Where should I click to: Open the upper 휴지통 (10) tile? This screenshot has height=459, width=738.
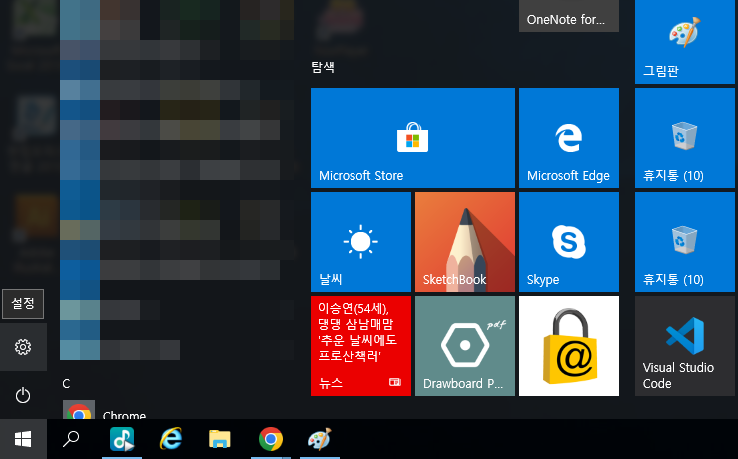pyautogui.click(x=684, y=138)
